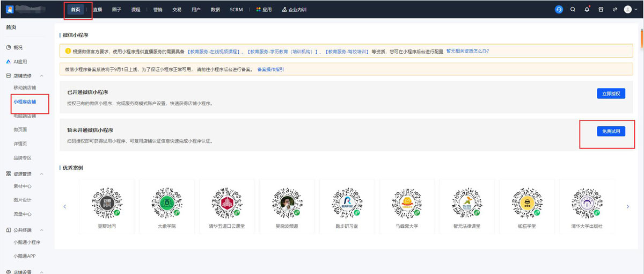Open search via the magnifier icon

[x=573, y=10]
